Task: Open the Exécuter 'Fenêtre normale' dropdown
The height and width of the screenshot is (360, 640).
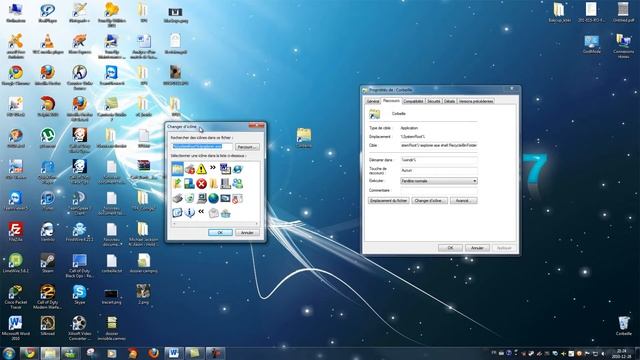Action: pos(439,181)
